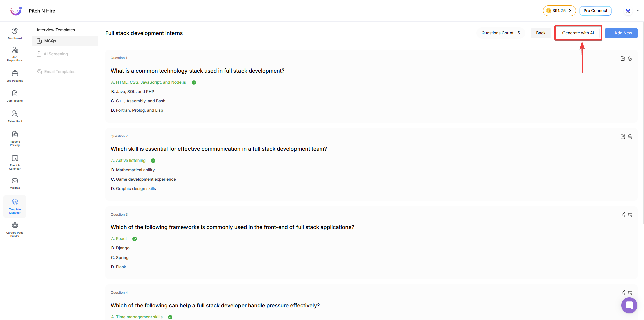Click the Generate with AI button
This screenshot has width=644, height=320.
[578, 33]
